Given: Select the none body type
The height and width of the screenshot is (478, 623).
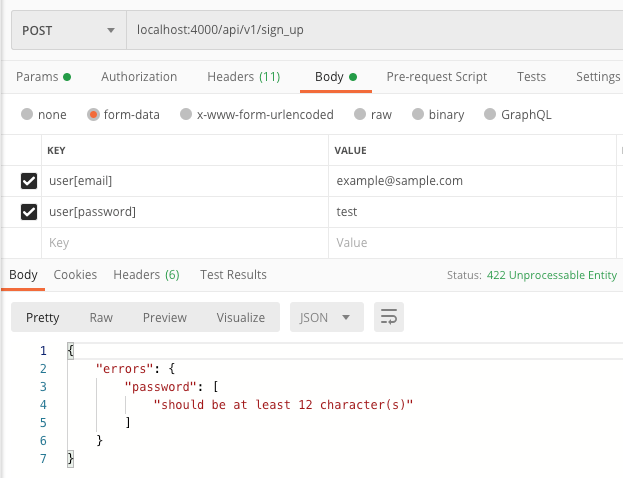Looking at the screenshot, I should click(x=27, y=114).
